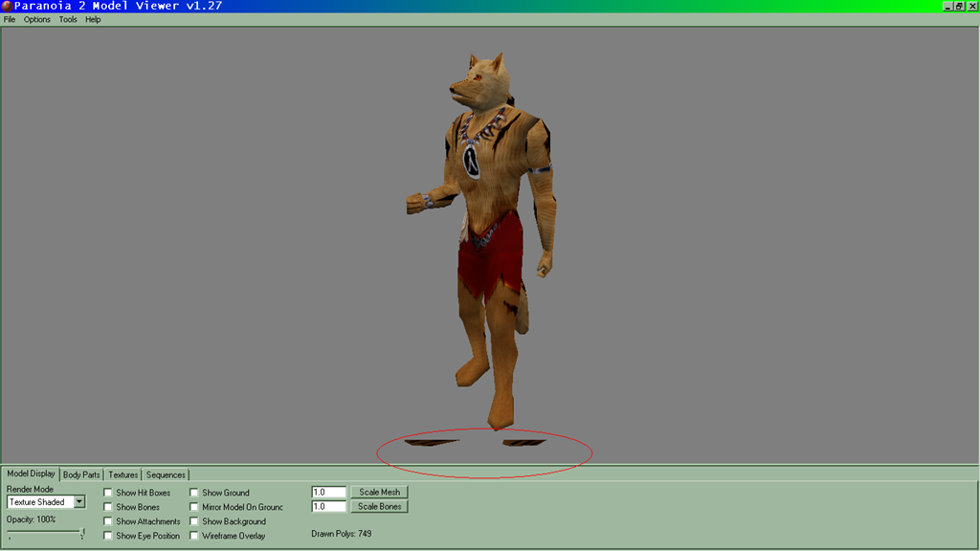Image resolution: width=980 pixels, height=551 pixels.
Task: Click the scale mesh value input field
Action: coord(328,493)
